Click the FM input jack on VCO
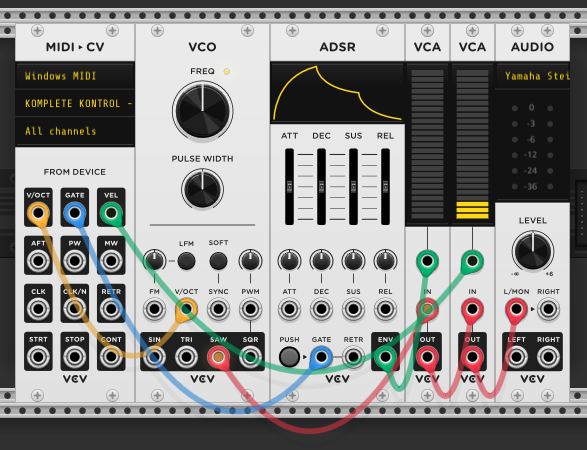This screenshot has height=450, width=587. (154, 309)
